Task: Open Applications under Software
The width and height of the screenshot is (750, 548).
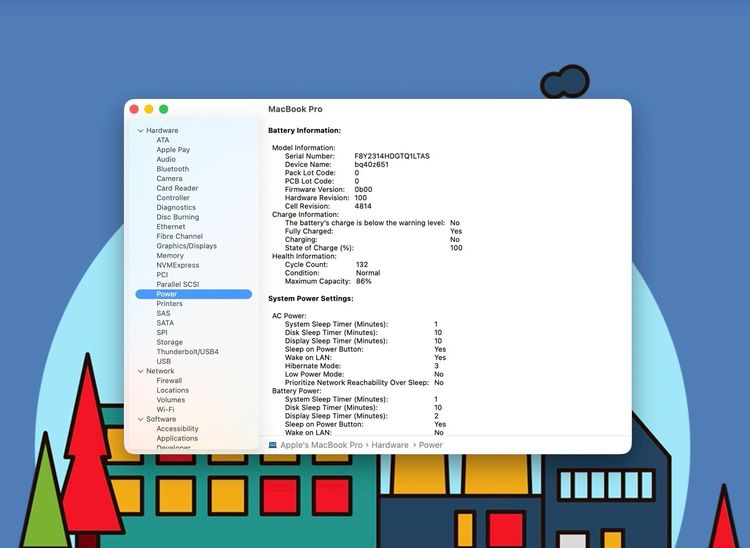Action: [177, 438]
